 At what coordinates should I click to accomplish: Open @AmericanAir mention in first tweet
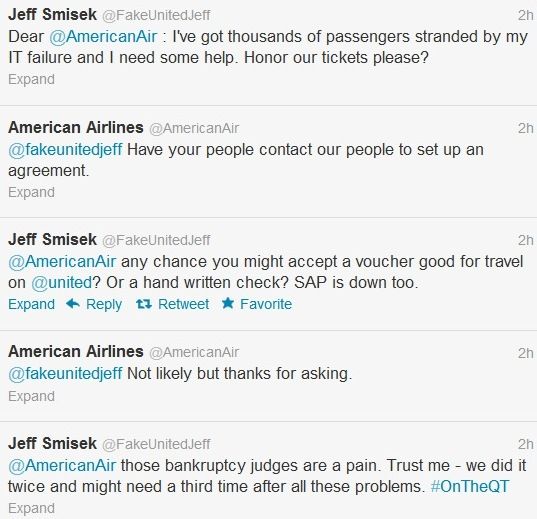[103, 37]
